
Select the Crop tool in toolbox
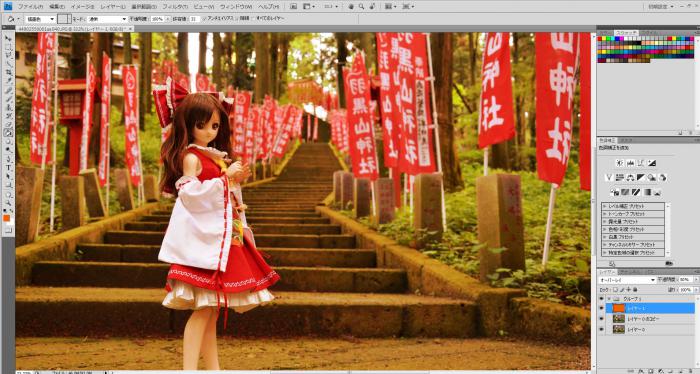click(x=8, y=72)
